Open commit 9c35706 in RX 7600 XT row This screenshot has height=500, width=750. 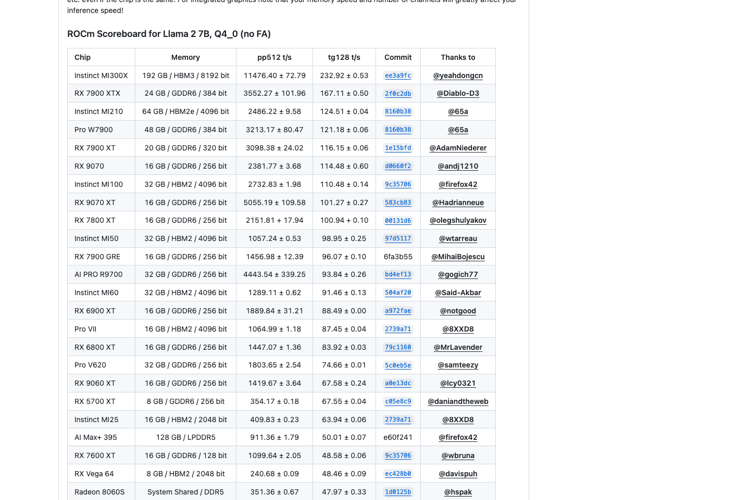[397, 456]
